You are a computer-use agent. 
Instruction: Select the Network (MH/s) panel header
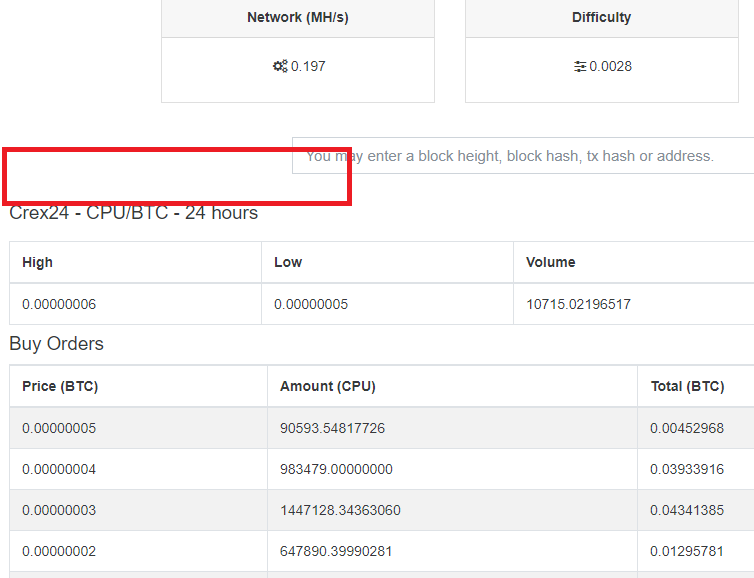tap(298, 17)
